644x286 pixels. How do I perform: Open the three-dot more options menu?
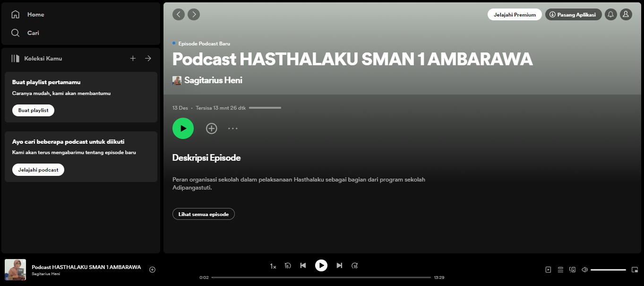(233, 128)
